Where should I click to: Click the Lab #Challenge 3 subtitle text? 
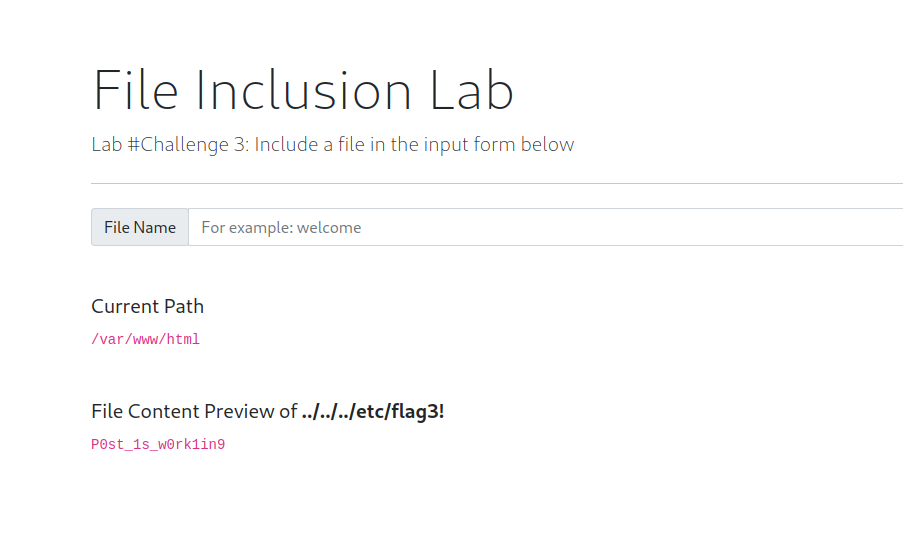(x=332, y=144)
